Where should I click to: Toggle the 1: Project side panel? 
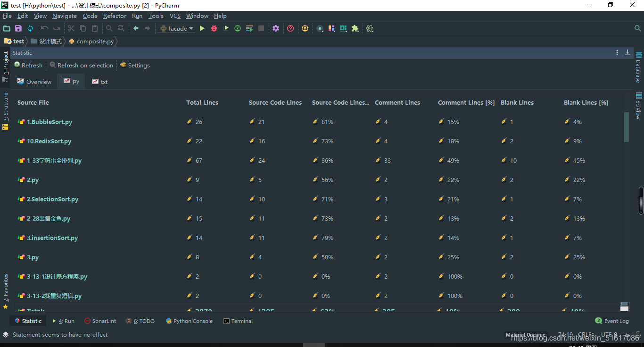pos(6,66)
